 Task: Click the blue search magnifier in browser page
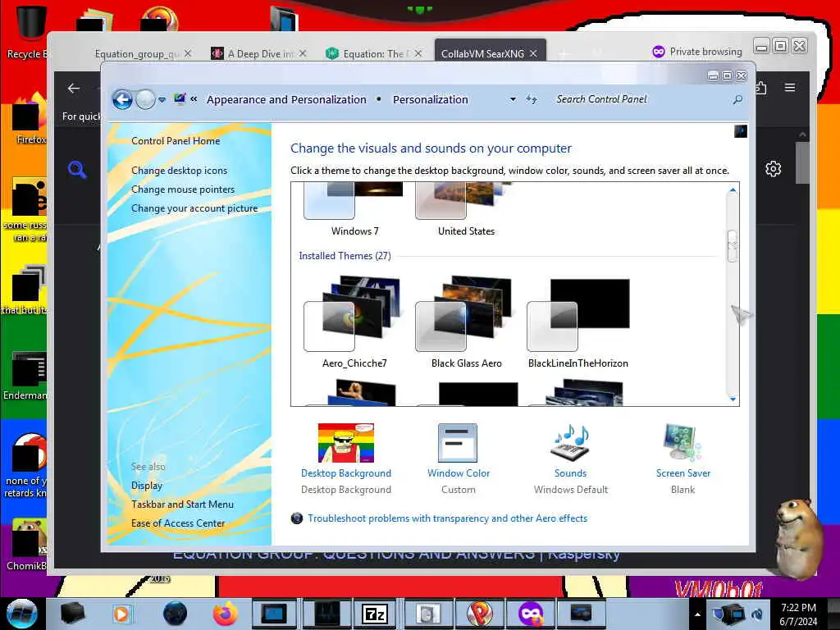click(77, 169)
